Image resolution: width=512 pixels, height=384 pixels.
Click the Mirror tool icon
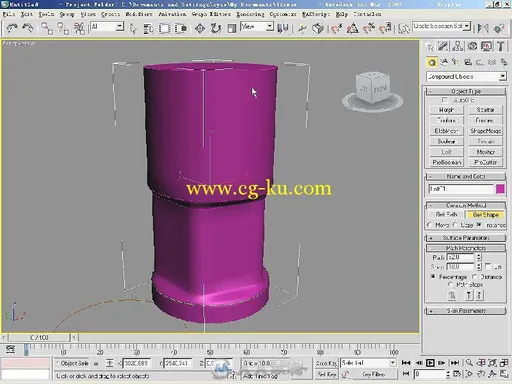pyautogui.click(x=483, y=29)
